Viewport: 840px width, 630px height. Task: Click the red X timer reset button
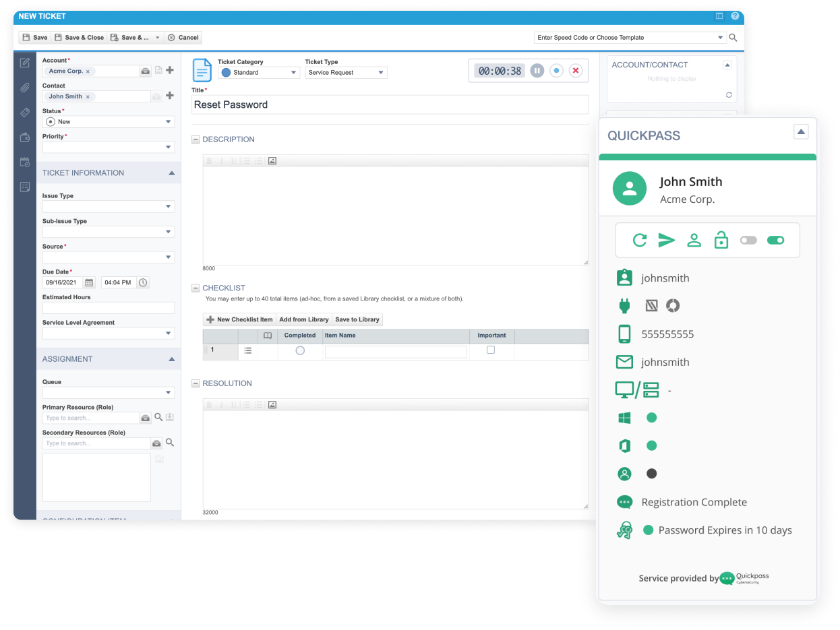pos(575,71)
